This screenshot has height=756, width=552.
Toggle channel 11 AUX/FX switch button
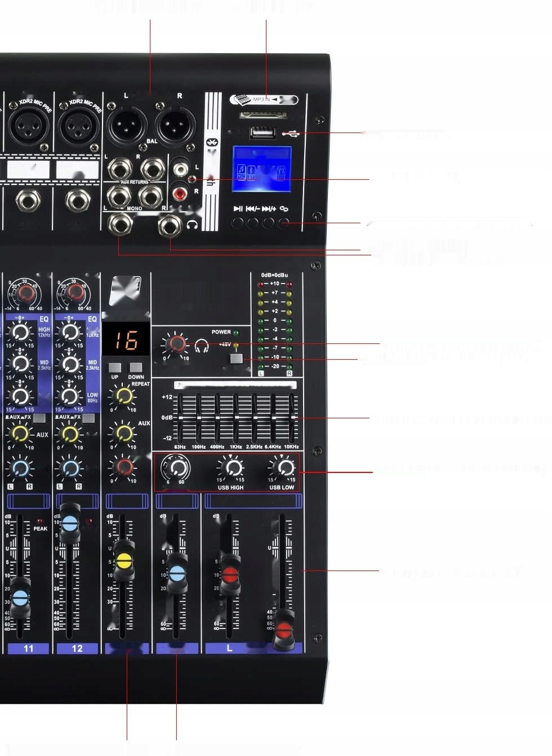tap(39, 418)
